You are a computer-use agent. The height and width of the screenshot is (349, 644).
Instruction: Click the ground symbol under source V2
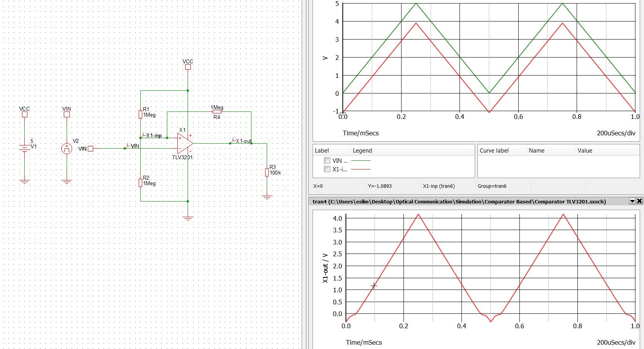click(x=67, y=182)
